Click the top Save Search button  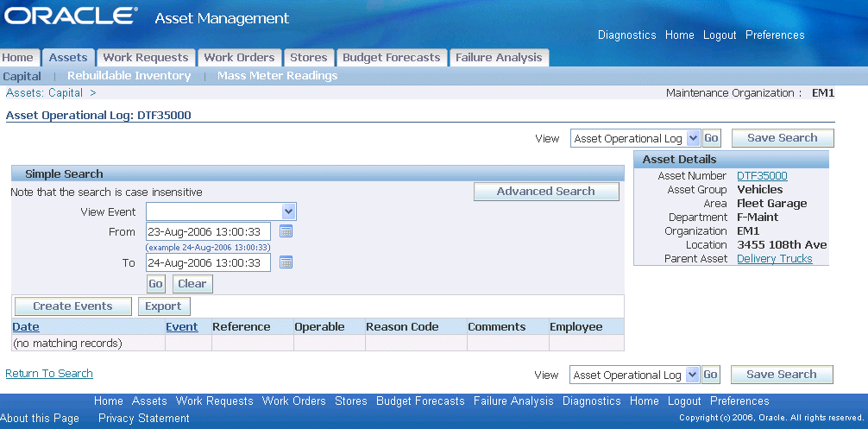[x=783, y=138]
